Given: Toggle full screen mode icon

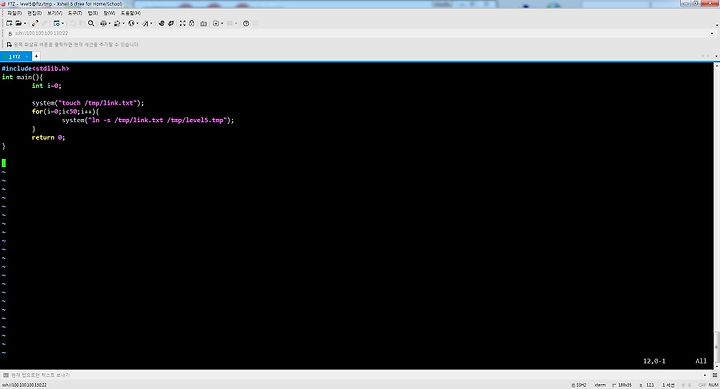Looking at the screenshot, I should [x=183, y=23].
